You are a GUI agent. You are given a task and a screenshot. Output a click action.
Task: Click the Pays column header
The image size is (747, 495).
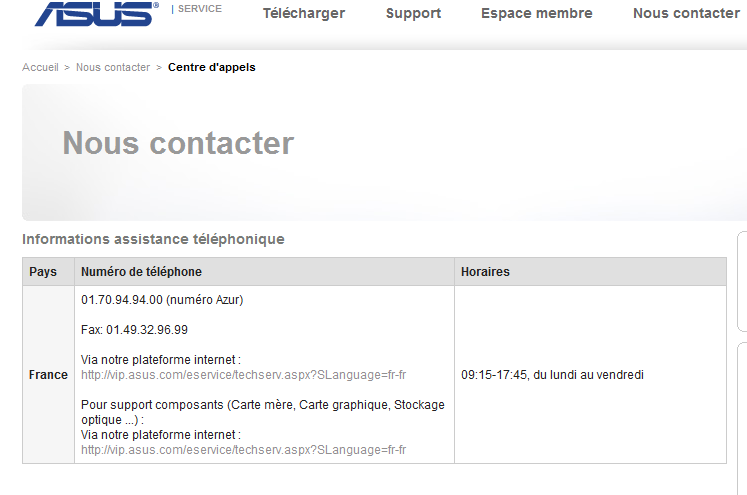pos(43,272)
